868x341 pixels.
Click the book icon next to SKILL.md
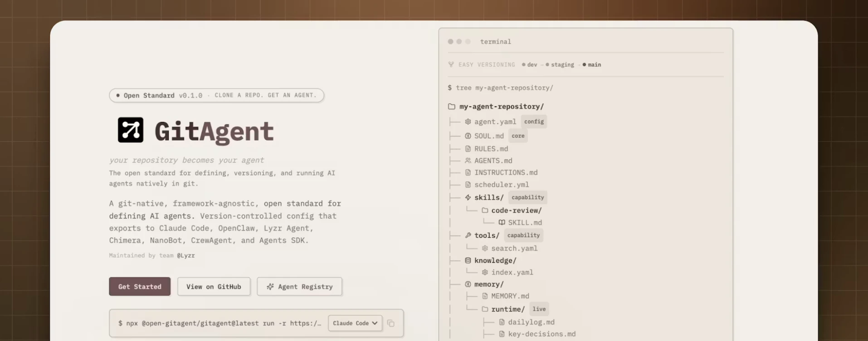tap(502, 223)
